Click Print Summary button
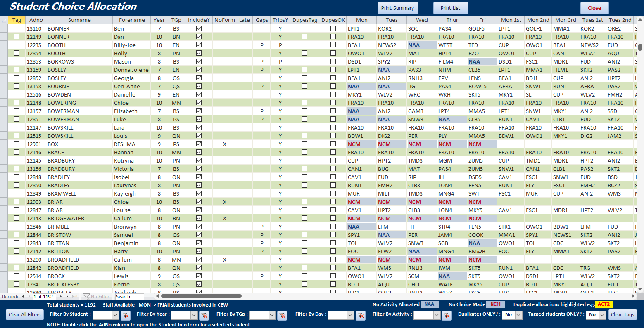 [x=397, y=8]
